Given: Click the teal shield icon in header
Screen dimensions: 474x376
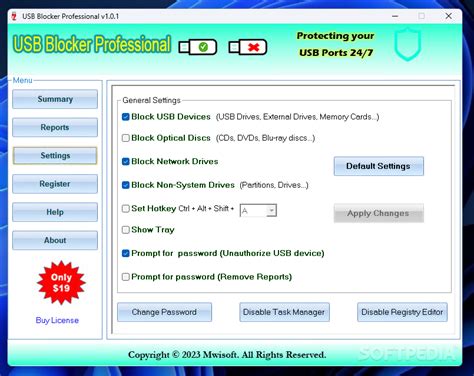Looking at the screenshot, I should coord(408,44).
